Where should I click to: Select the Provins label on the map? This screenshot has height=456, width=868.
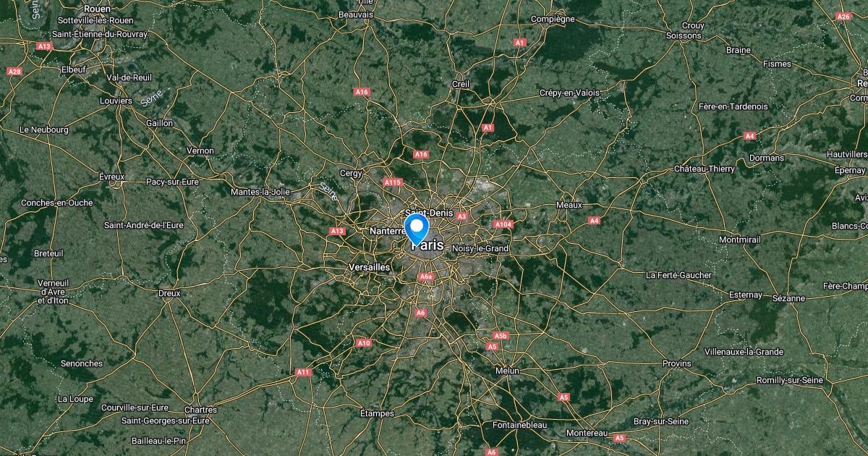677,363
